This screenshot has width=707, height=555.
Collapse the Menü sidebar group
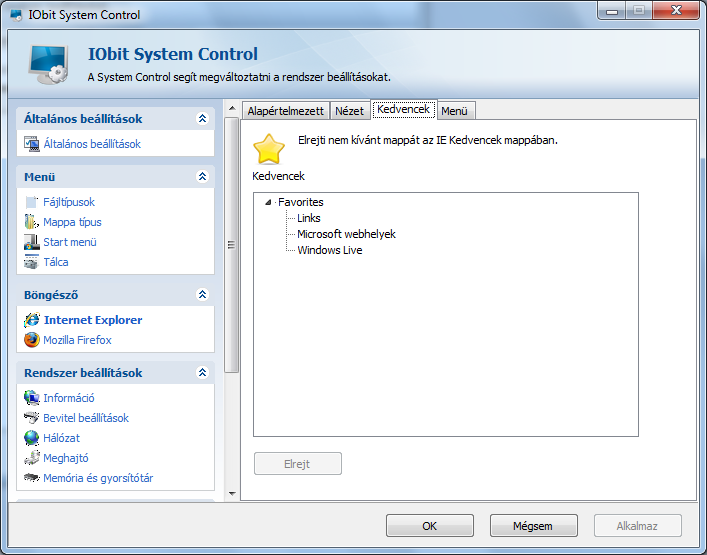[202, 177]
